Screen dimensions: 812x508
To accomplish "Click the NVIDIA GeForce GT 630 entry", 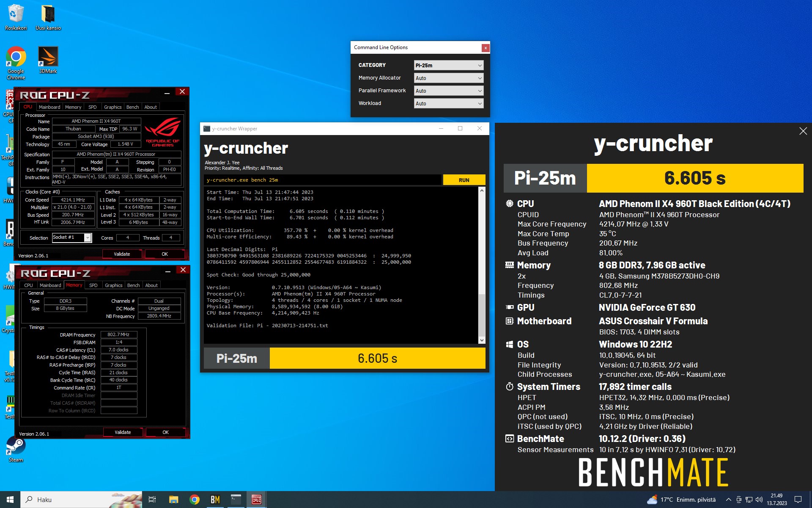I will pos(647,308).
